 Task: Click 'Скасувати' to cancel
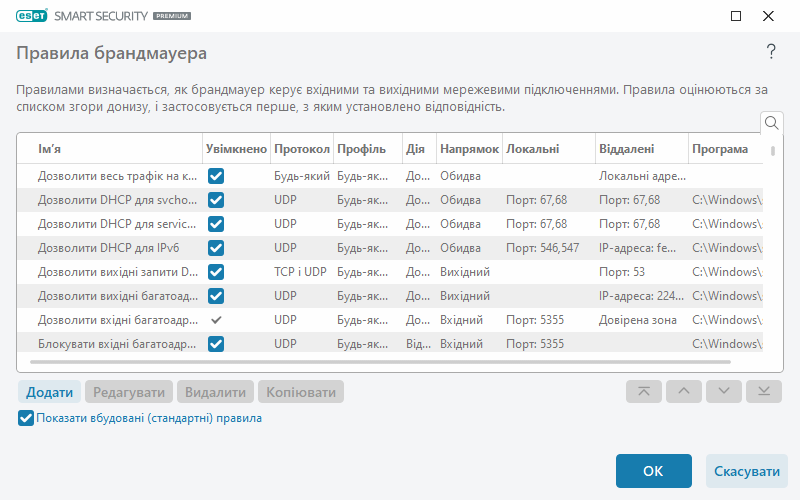click(x=746, y=471)
